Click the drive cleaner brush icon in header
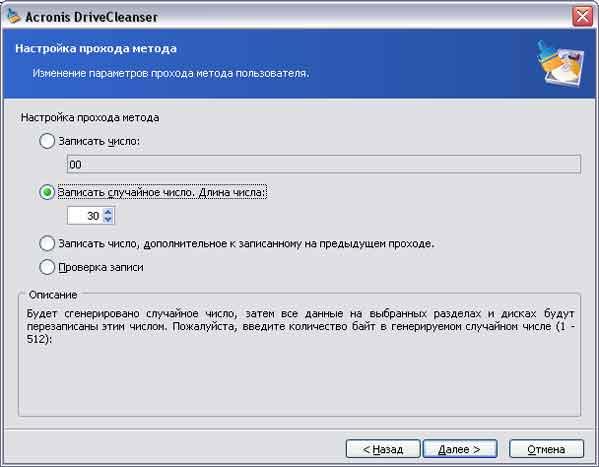The height and width of the screenshot is (467, 599). pos(560,64)
